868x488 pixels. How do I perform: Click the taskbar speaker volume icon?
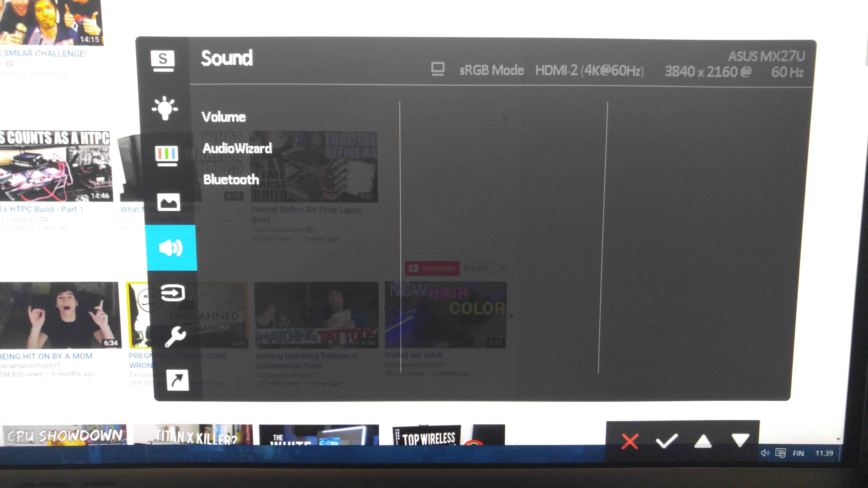pos(765,453)
